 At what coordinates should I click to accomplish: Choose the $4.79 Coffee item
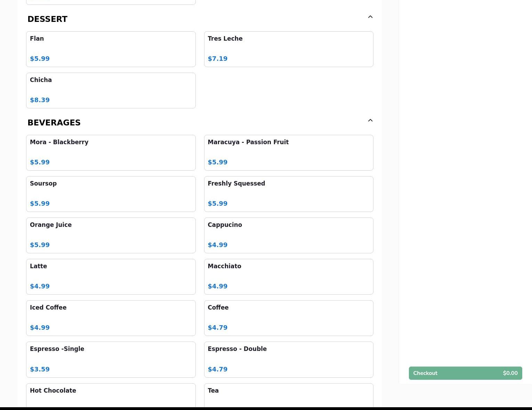288,318
